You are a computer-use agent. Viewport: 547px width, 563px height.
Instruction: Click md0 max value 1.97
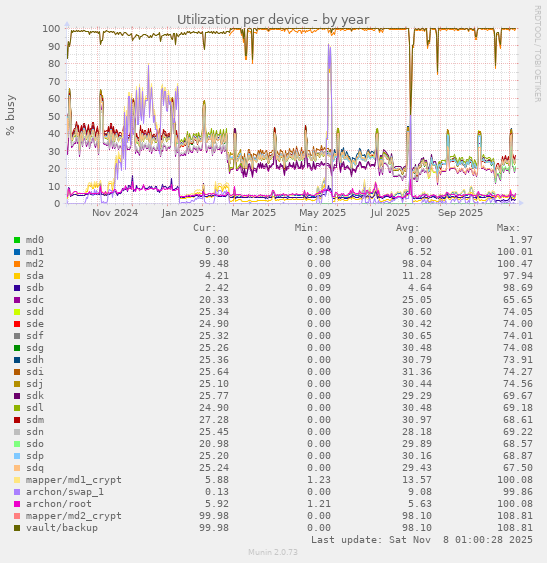click(x=521, y=240)
